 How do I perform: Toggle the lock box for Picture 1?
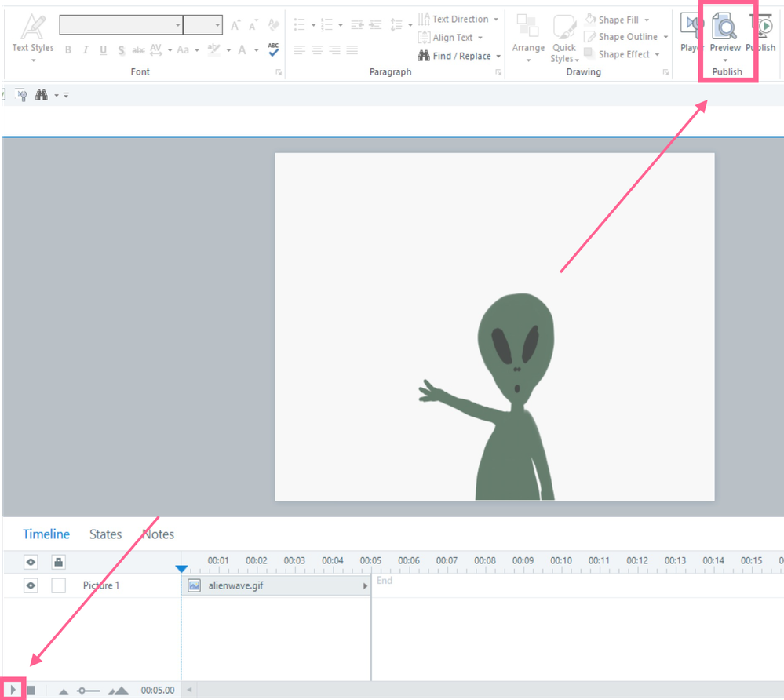coord(58,585)
